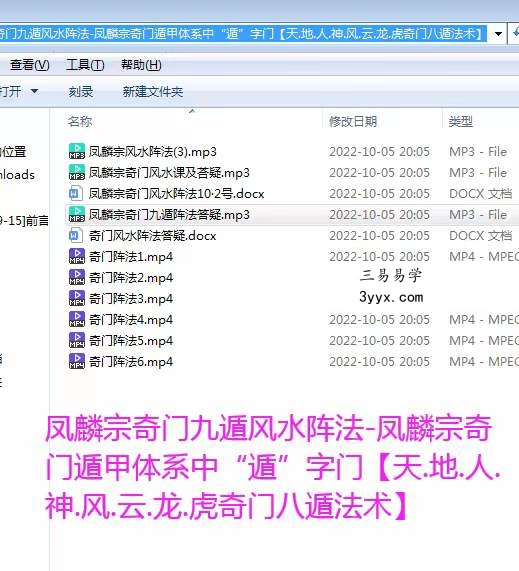Sort by 名称 column header

coord(80,121)
